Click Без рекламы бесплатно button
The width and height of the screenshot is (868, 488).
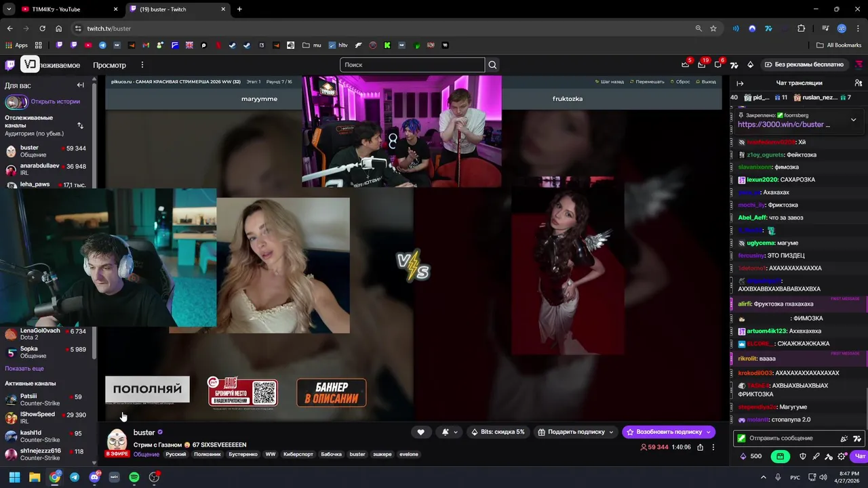click(804, 64)
